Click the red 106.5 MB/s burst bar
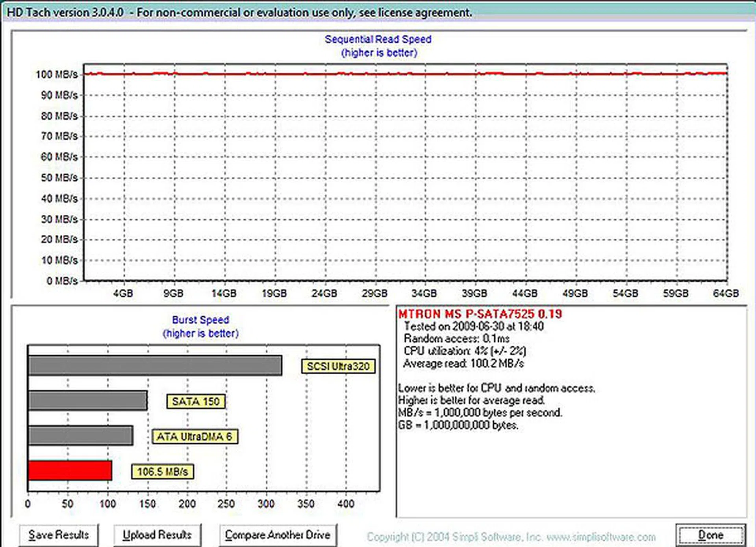This screenshot has height=547, width=756. coord(70,471)
